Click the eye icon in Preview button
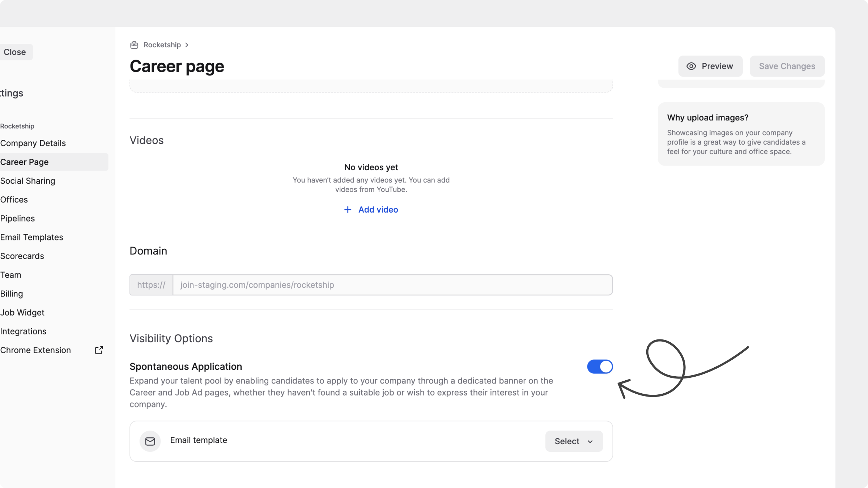 click(691, 66)
